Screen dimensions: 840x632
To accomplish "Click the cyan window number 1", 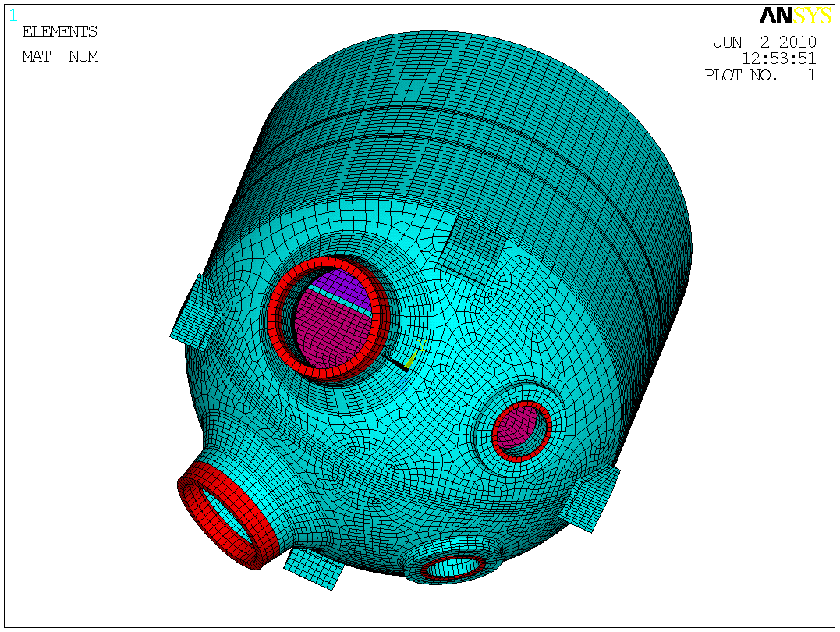I will (12, 15).
